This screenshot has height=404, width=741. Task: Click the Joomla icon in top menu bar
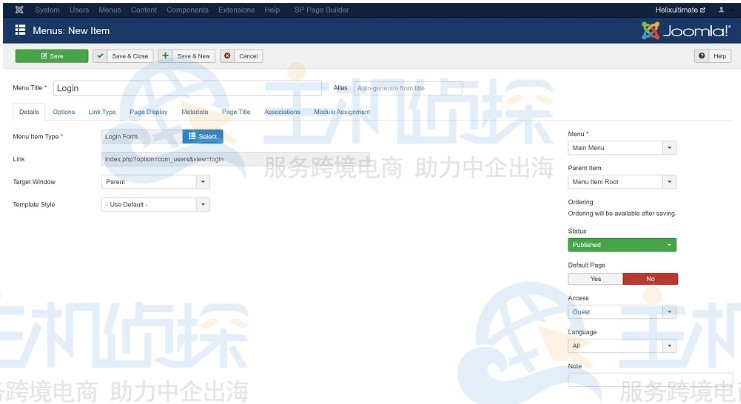[x=19, y=9]
